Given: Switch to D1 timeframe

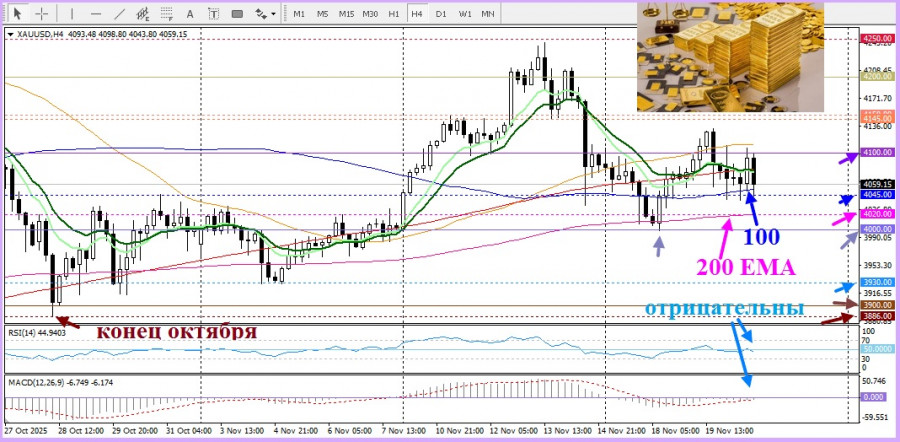Looking at the screenshot, I should [x=441, y=13].
